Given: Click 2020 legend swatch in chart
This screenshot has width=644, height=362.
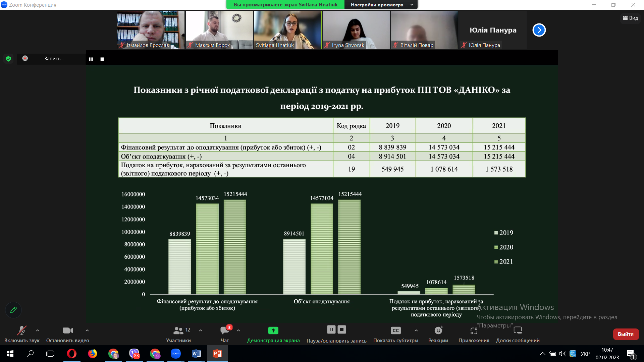Looking at the screenshot, I should 496,247.
